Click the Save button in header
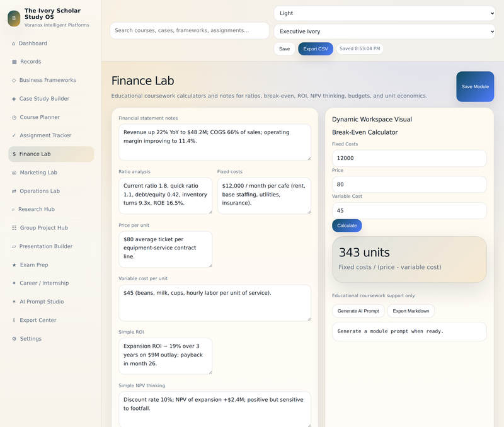The image size is (504, 427). 285,49
